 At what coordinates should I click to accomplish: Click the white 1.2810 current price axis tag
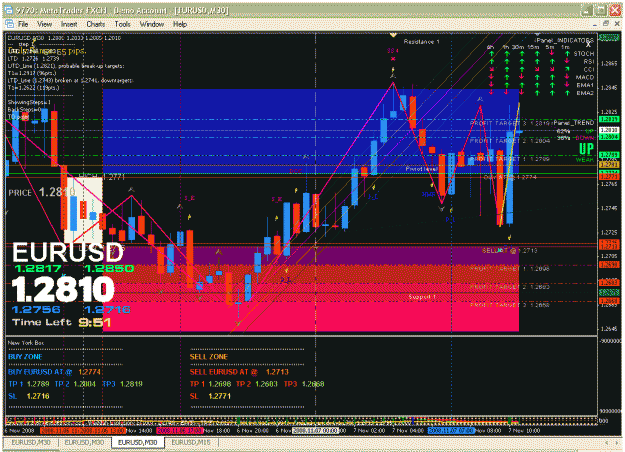609,130
